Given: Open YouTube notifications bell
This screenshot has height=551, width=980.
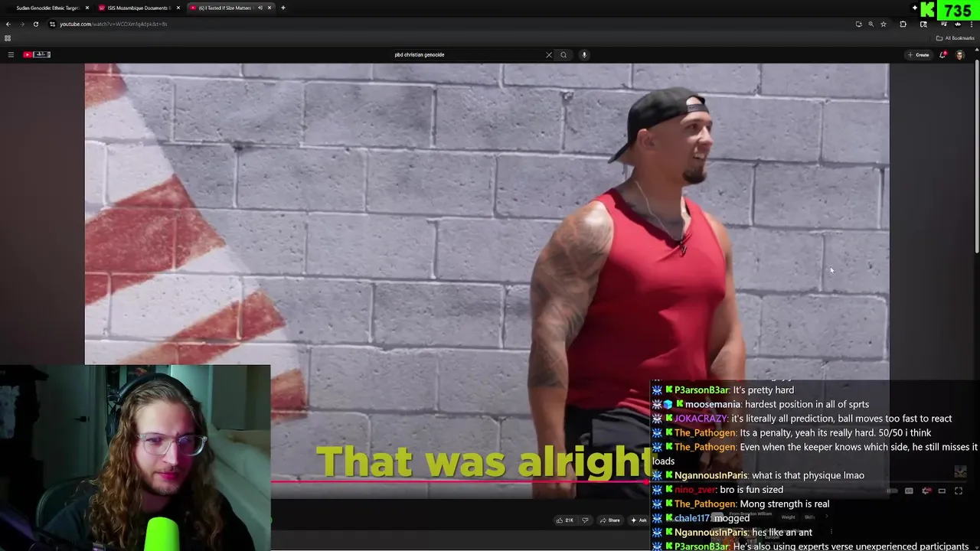Looking at the screenshot, I should (x=942, y=54).
